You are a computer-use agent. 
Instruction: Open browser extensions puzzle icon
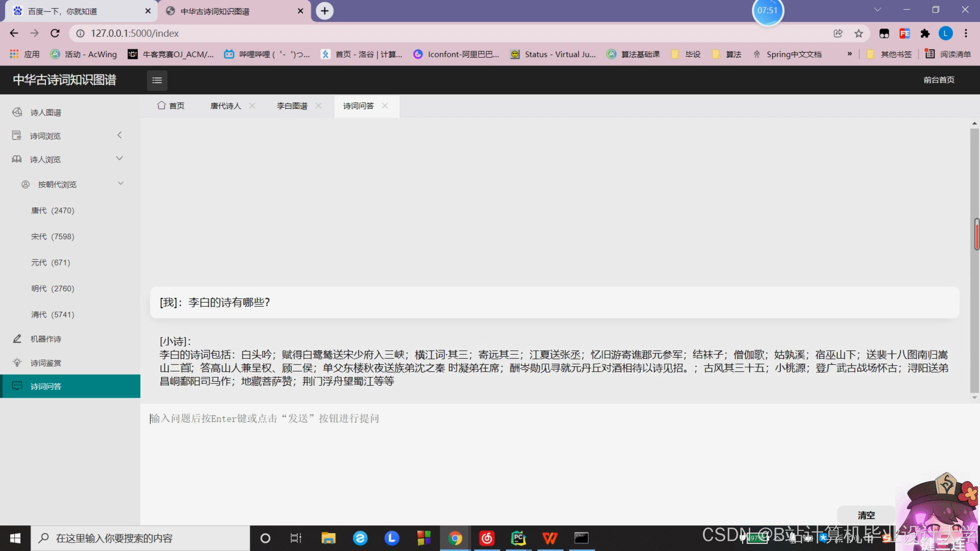click(x=925, y=33)
